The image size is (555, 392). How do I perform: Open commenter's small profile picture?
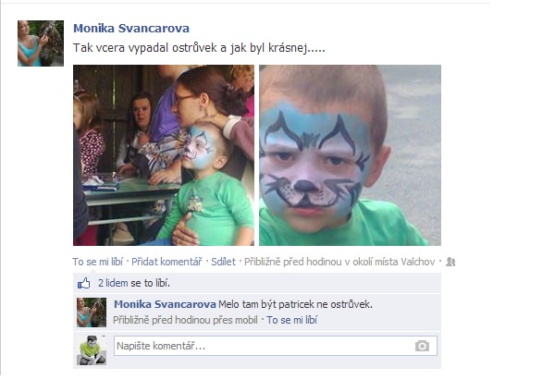coord(92,312)
